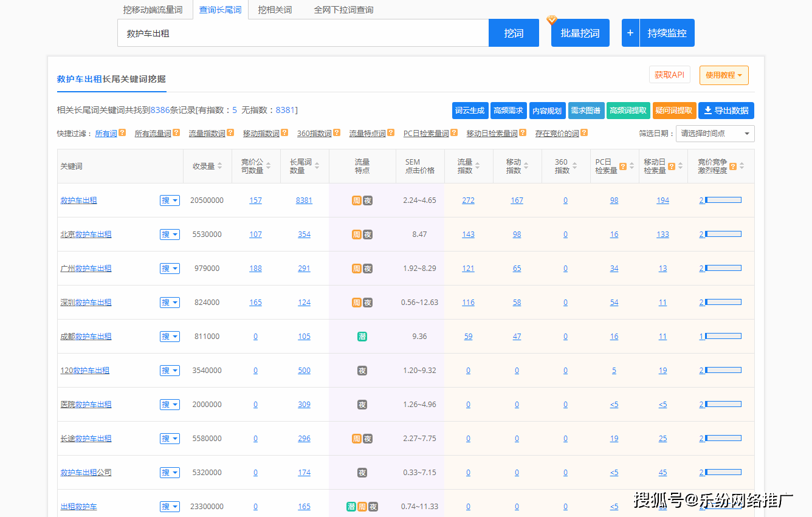Sort by 收录量 column arrows
The image size is (812, 517).
[219, 166]
